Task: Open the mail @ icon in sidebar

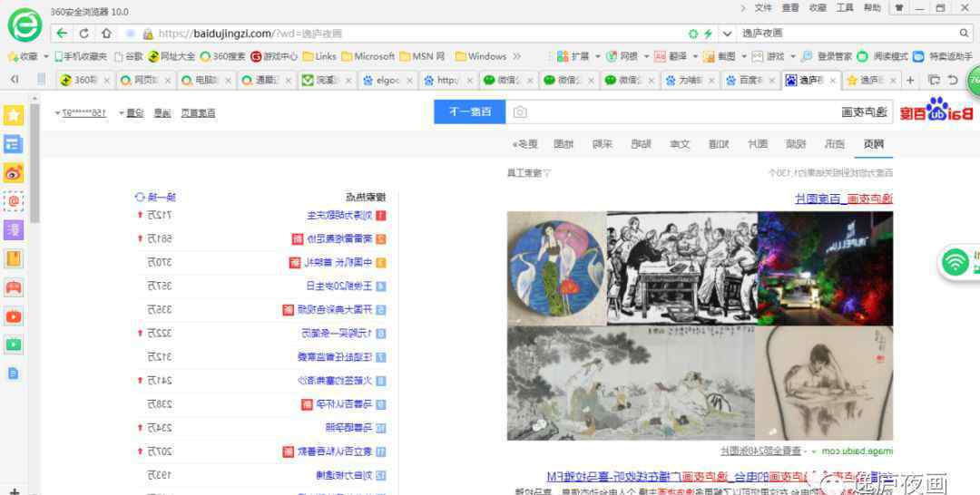Action: pyautogui.click(x=14, y=201)
